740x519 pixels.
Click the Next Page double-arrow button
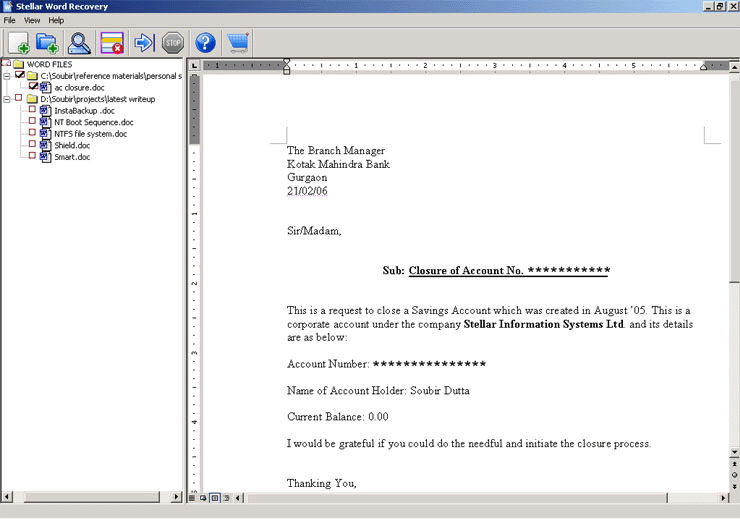point(734,486)
